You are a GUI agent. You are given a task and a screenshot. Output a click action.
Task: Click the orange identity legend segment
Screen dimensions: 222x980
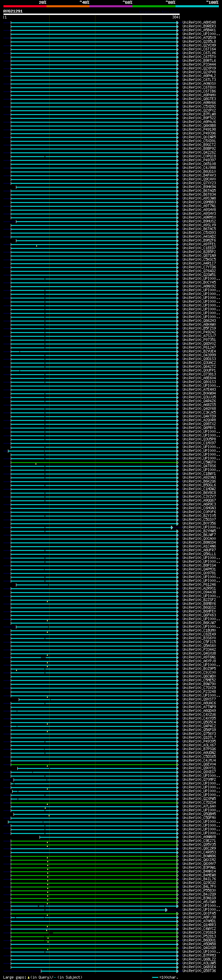(x=68, y=6)
